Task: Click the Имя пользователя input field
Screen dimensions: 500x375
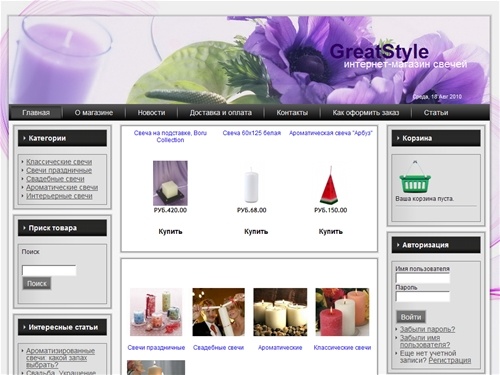Action: (423, 278)
